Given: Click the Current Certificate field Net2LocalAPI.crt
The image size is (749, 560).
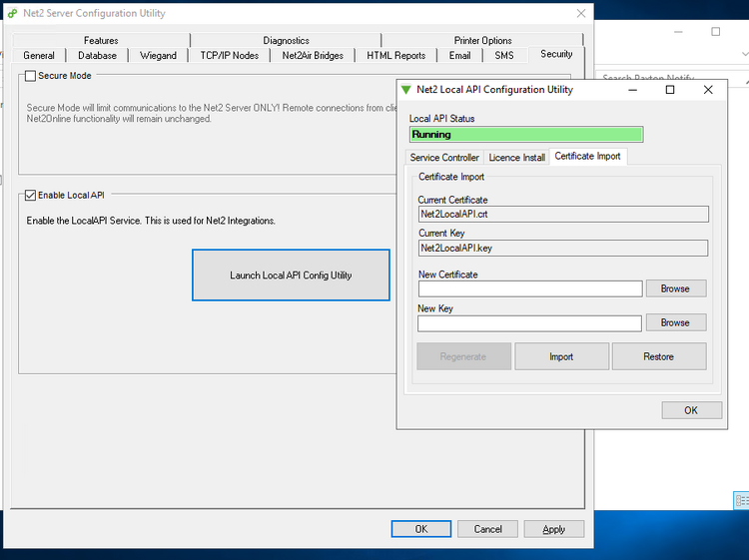Looking at the screenshot, I should click(x=563, y=214).
